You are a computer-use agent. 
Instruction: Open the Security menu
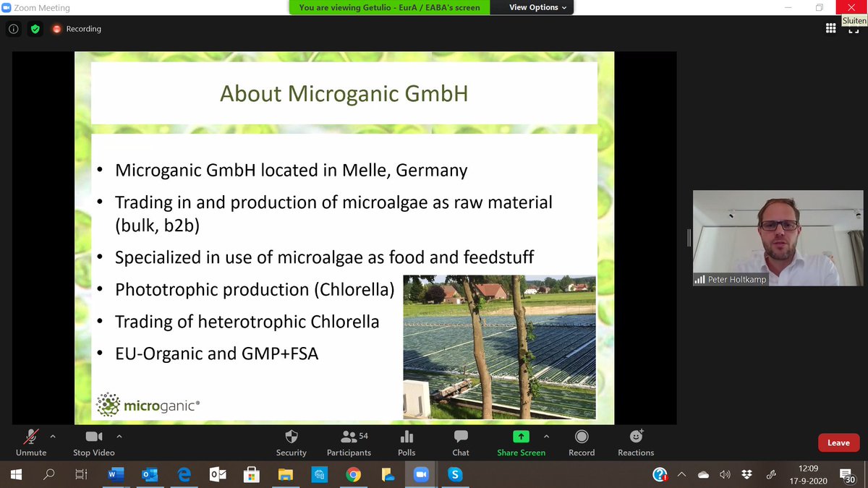tap(292, 442)
